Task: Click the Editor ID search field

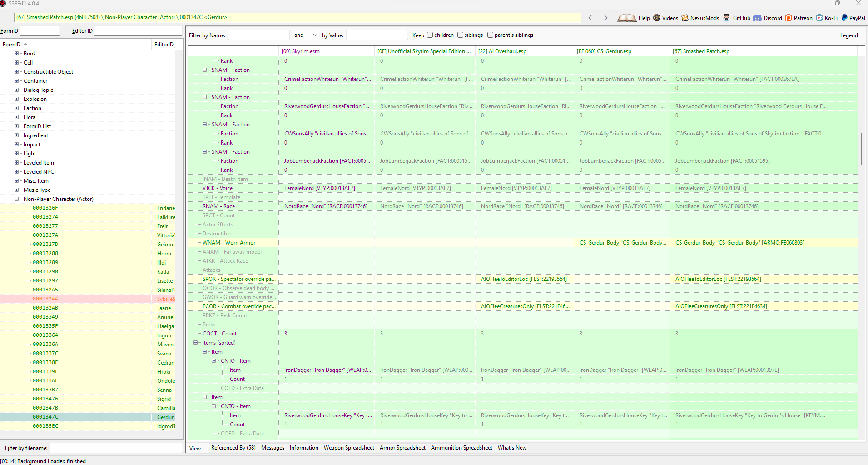Action: [138, 30]
